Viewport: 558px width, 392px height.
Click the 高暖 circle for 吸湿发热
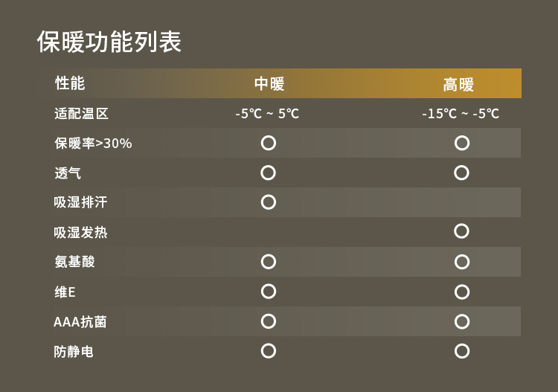point(462,231)
